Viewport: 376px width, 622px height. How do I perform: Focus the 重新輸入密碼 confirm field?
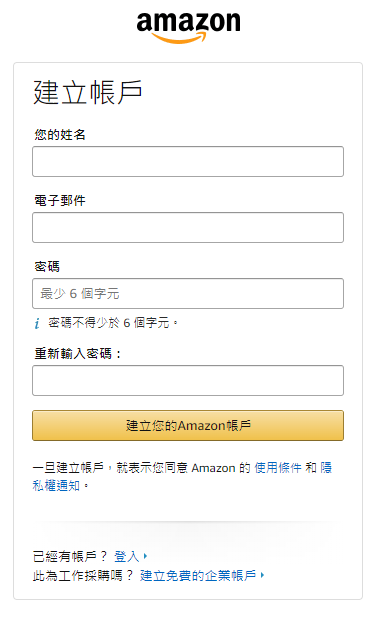[x=188, y=380]
